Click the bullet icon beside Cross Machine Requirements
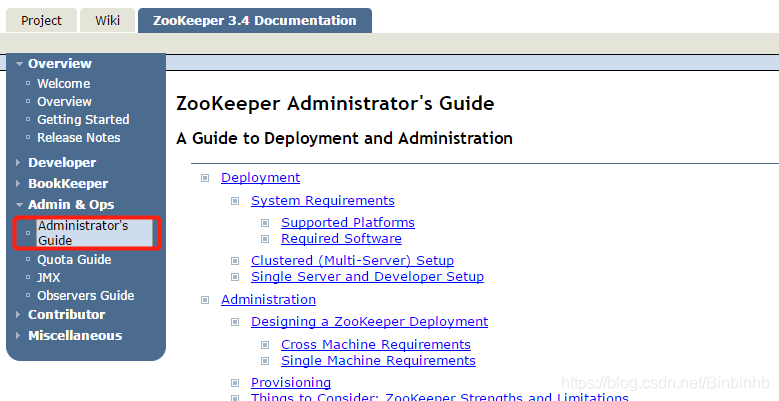The width and height of the screenshot is (779, 401). (x=265, y=345)
